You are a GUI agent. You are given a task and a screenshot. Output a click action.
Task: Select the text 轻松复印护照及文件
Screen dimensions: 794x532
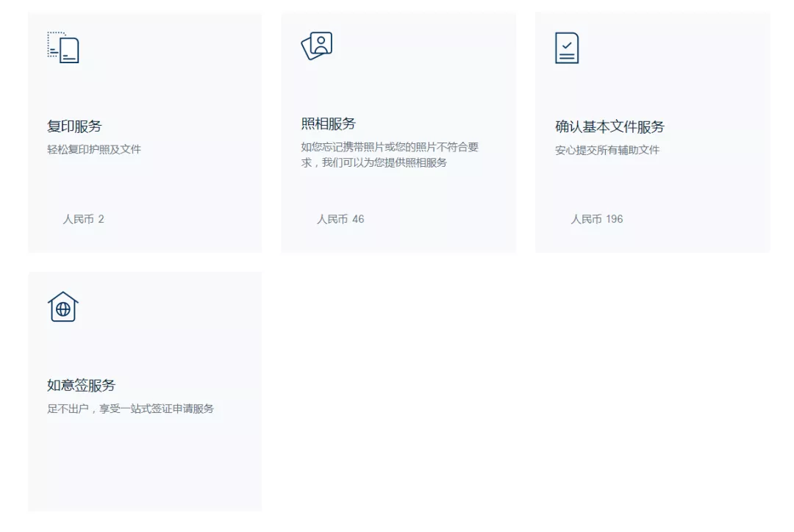94,149
